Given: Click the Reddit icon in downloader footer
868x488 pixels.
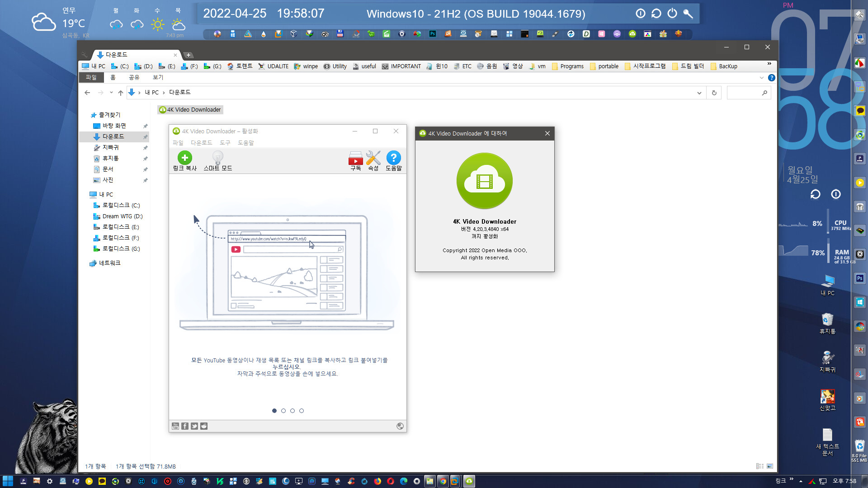Looking at the screenshot, I should click(204, 426).
